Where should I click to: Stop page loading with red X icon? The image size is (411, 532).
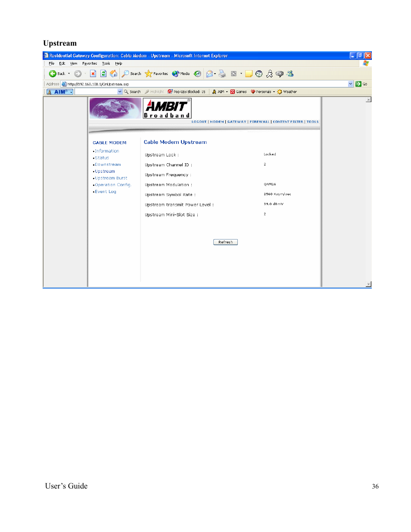coord(93,74)
